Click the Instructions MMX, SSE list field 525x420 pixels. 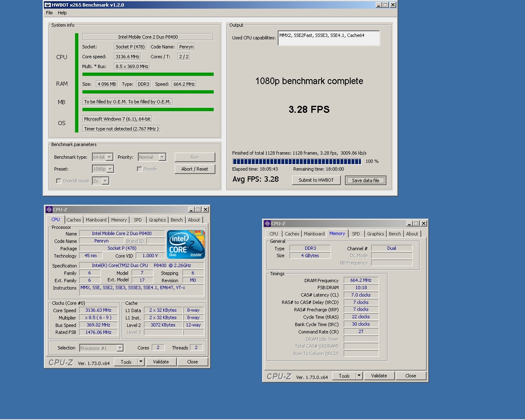[142, 290]
